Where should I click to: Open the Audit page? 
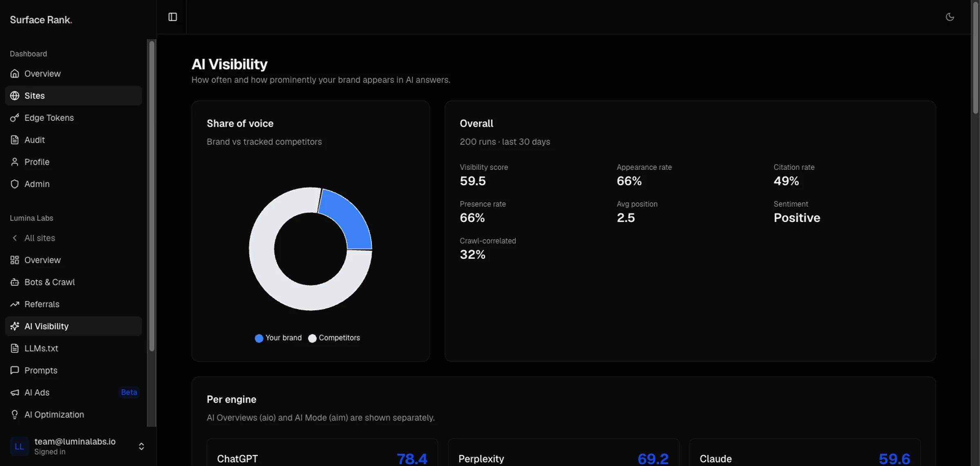coord(73,140)
